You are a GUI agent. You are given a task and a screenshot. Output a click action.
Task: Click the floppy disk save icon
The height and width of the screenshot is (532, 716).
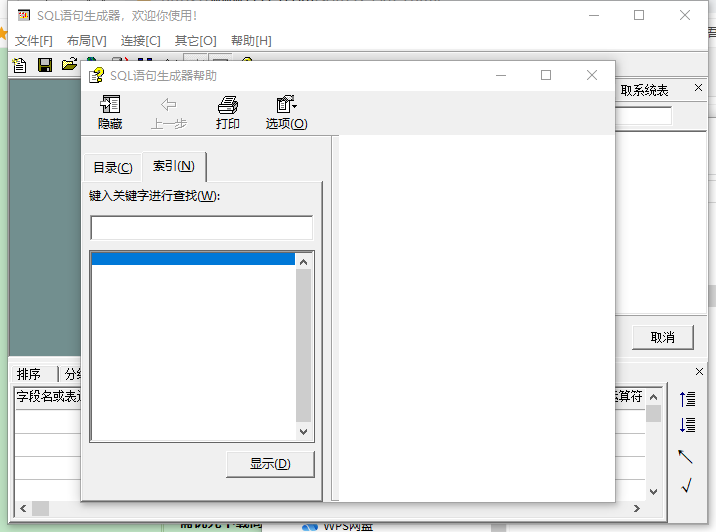pos(44,65)
